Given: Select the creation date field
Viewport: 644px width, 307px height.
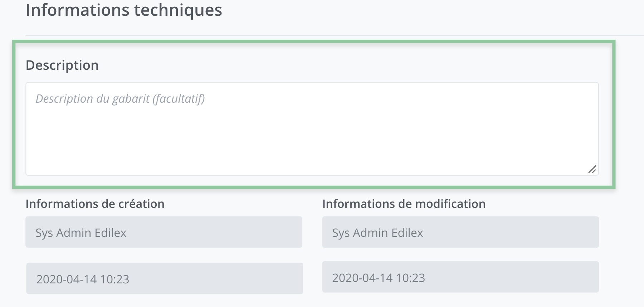Looking at the screenshot, I should point(164,279).
